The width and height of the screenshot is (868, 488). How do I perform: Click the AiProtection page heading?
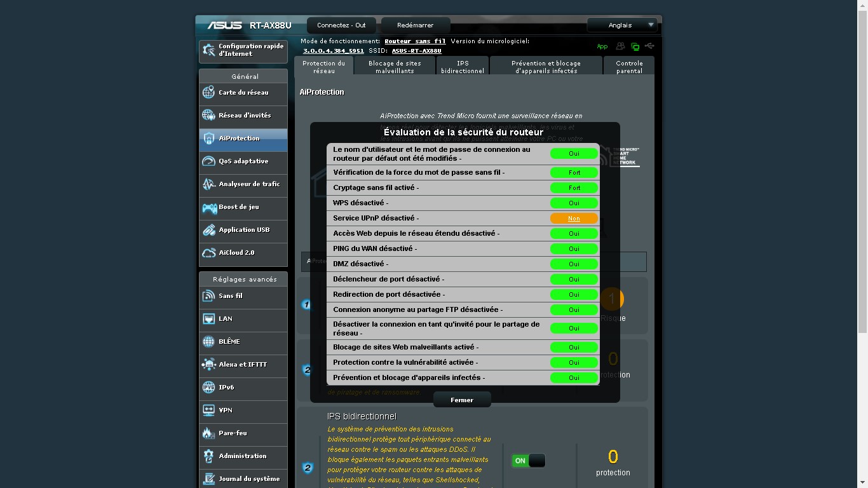[x=322, y=92]
